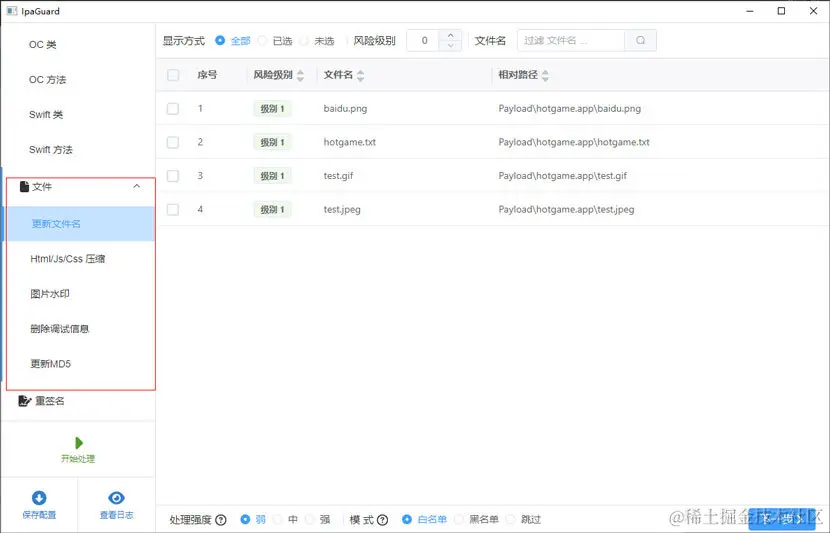The height and width of the screenshot is (533, 830).
Task: Click the 保存配置 label
Action: point(39,514)
